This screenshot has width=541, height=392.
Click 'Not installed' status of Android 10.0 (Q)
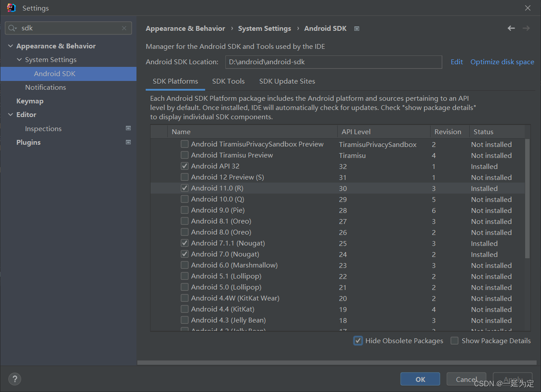point(491,199)
